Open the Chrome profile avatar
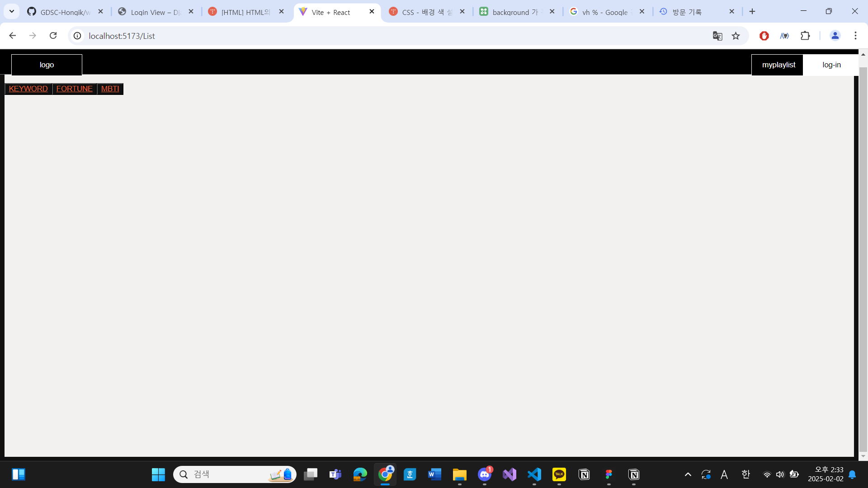Viewport: 868px width, 488px height. tap(835, 36)
